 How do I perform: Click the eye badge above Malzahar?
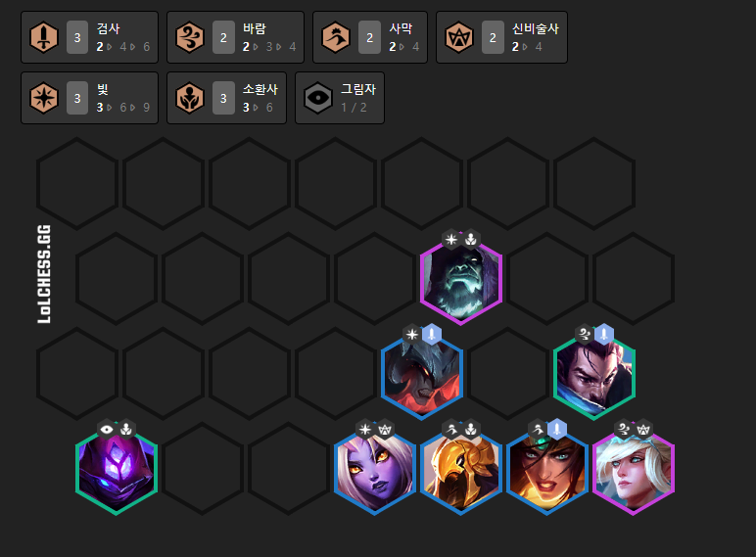click(x=107, y=429)
